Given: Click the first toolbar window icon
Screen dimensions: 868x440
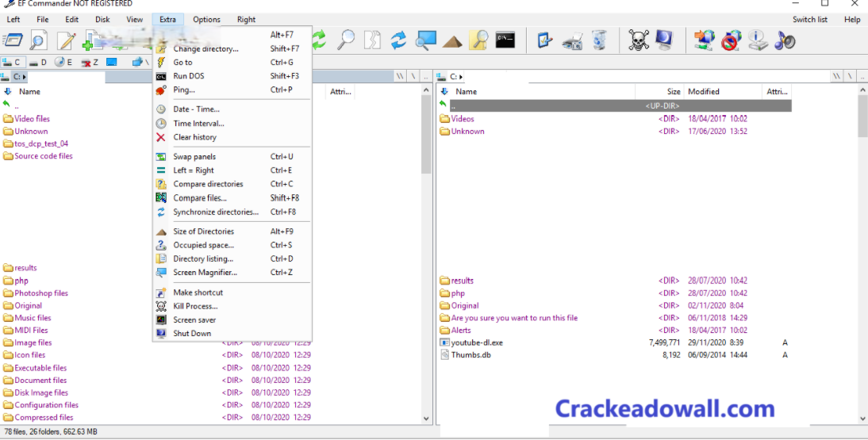Looking at the screenshot, I should 12,40.
